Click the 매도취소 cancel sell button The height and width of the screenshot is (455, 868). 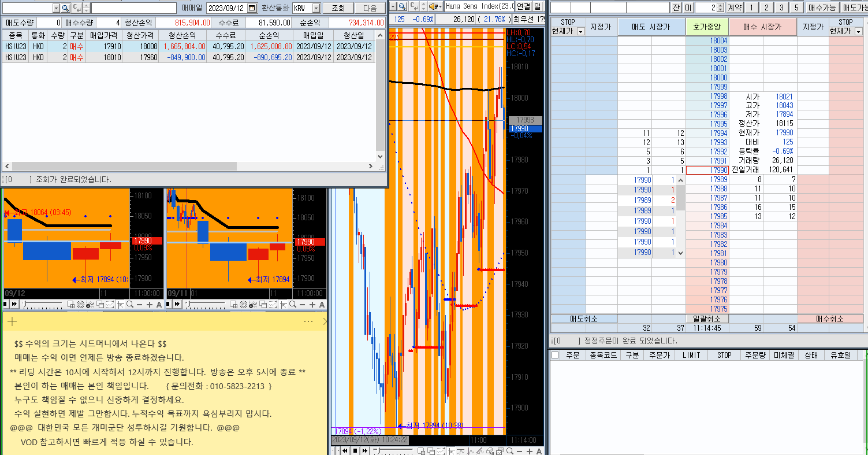click(584, 319)
